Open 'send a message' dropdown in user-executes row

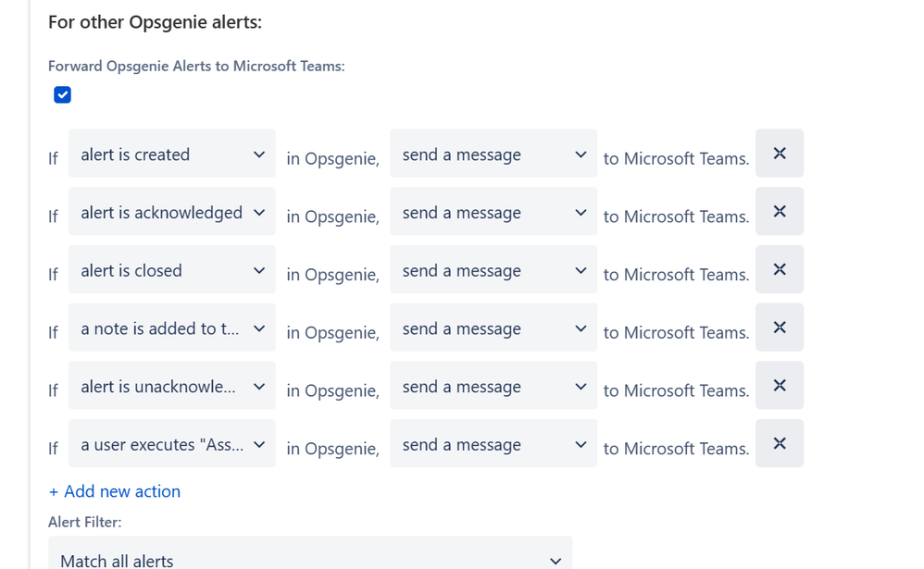coord(493,443)
